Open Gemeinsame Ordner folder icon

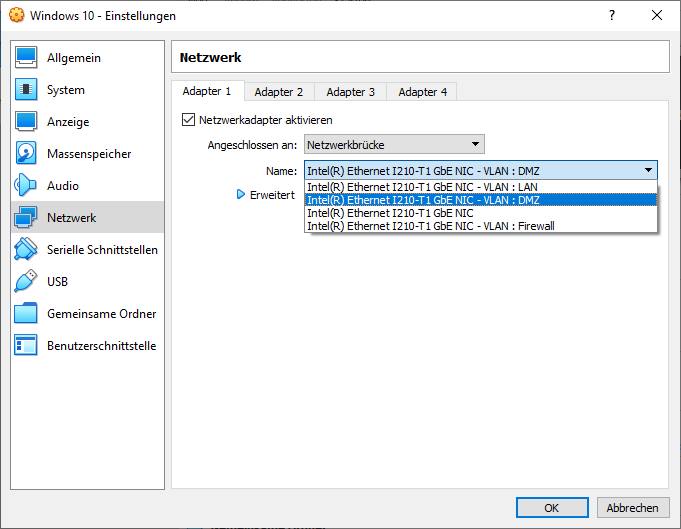coord(26,313)
